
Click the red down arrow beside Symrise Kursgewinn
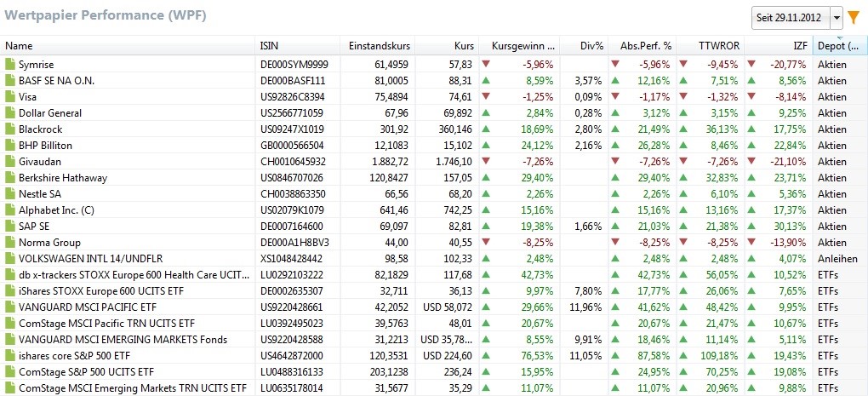pyautogui.click(x=486, y=64)
